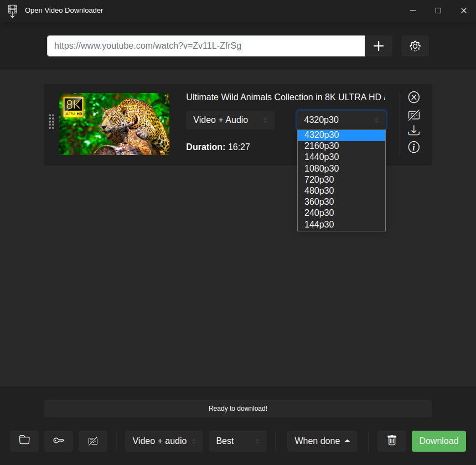Viewport: 476px width, 465px height.
Task: Open the Best quality dropdown
Action: coord(237,441)
